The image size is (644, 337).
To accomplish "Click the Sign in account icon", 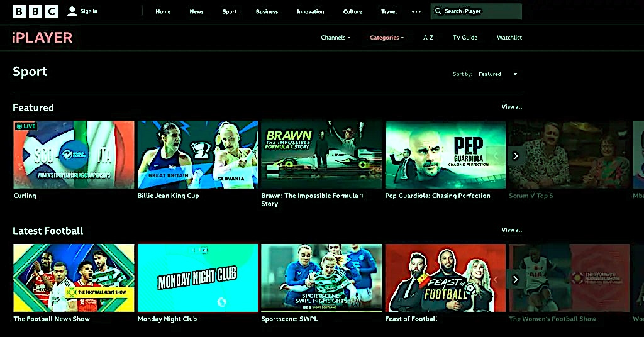I will point(72,11).
